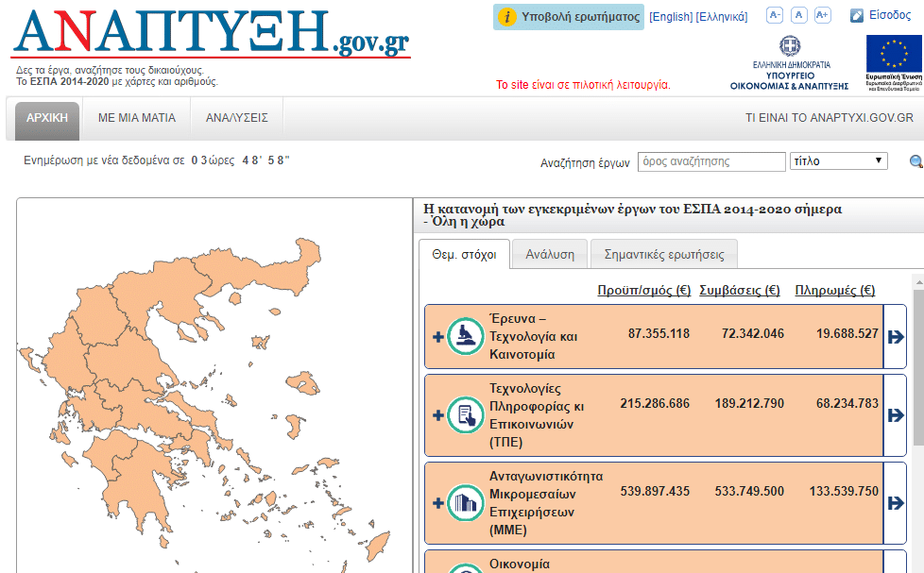The height and width of the screenshot is (573, 924).
Task: Sort by Συμβάσεις (€) column header
Action: click(740, 291)
